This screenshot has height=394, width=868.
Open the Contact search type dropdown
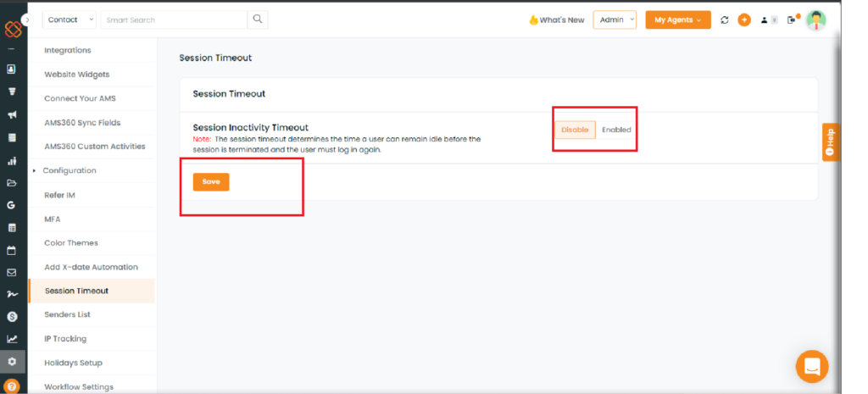[69, 19]
